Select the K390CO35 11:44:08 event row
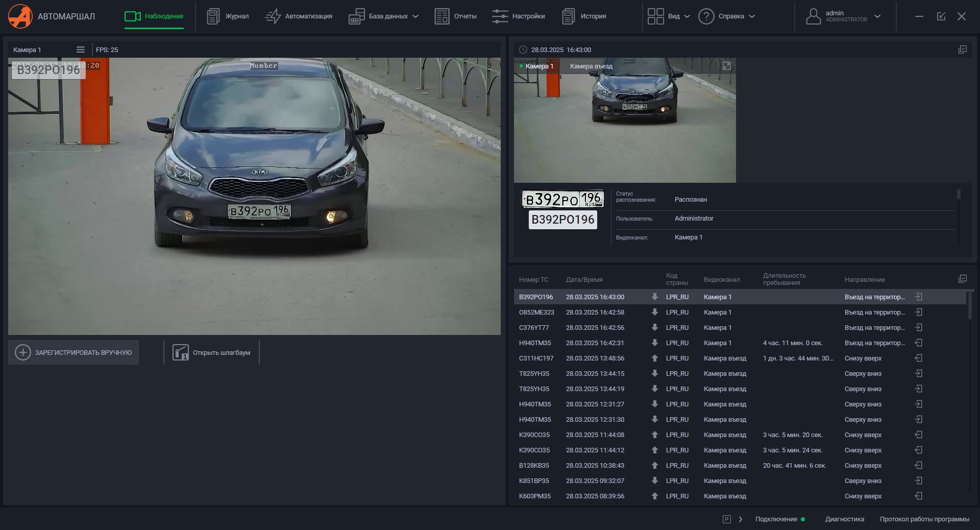This screenshot has height=530, width=980. click(740, 435)
